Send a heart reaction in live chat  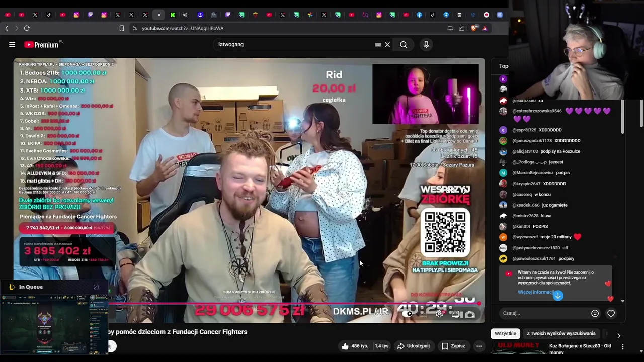[x=611, y=313]
